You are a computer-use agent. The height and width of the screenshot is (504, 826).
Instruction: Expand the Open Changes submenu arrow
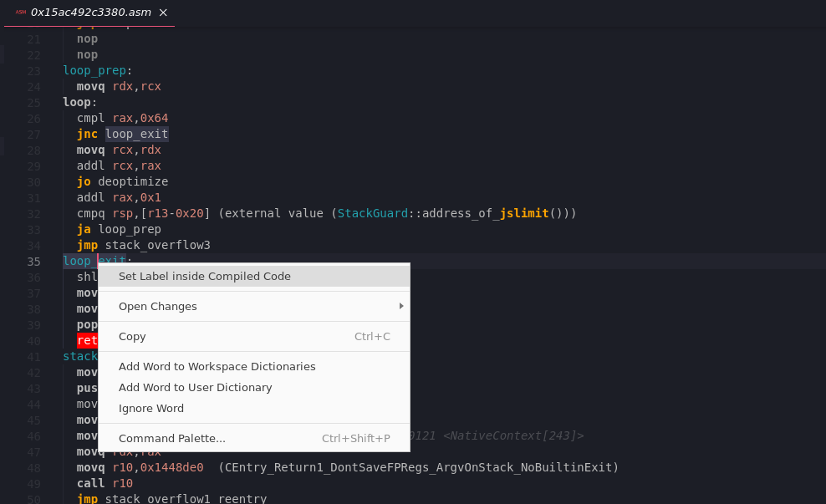point(401,306)
